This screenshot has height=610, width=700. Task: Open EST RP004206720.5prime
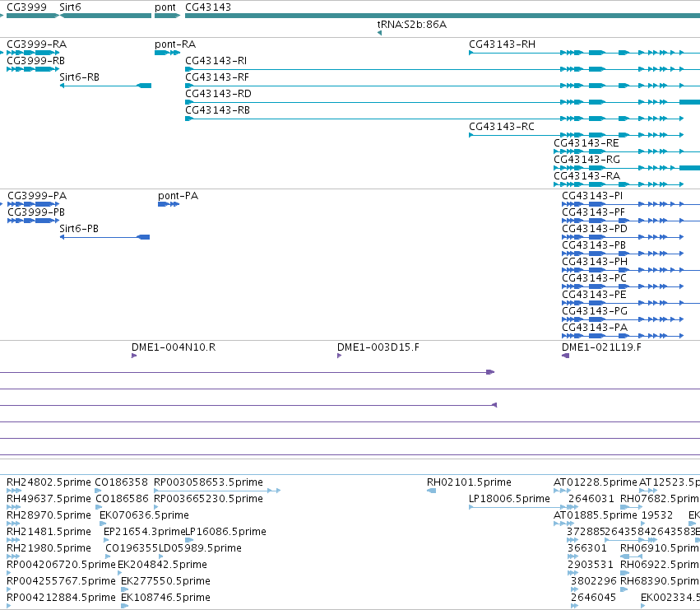point(61,566)
